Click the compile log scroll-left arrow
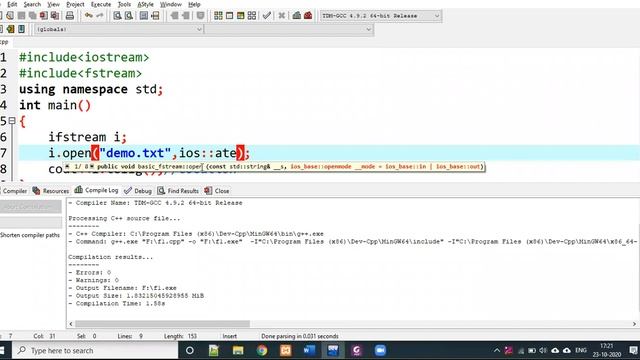The height and width of the screenshot is (360, 640). coord(71,324)
